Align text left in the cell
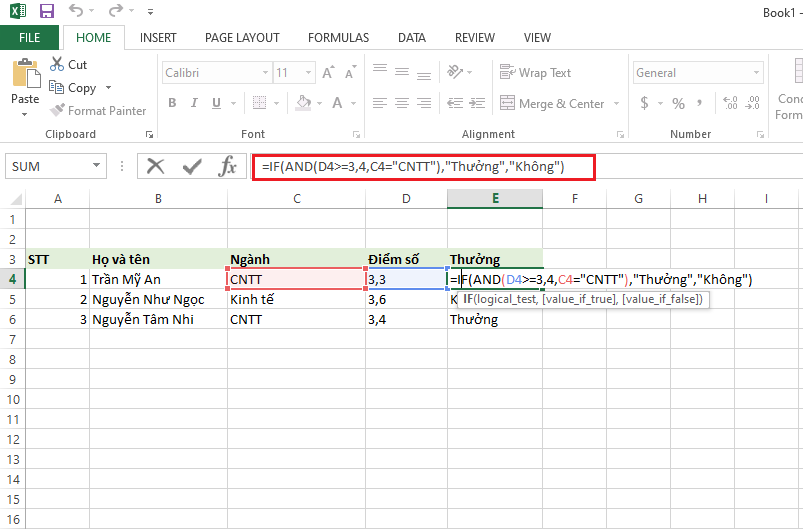Image resolution: width=803 pixels, height=529 pixels. tap(380, 103)
